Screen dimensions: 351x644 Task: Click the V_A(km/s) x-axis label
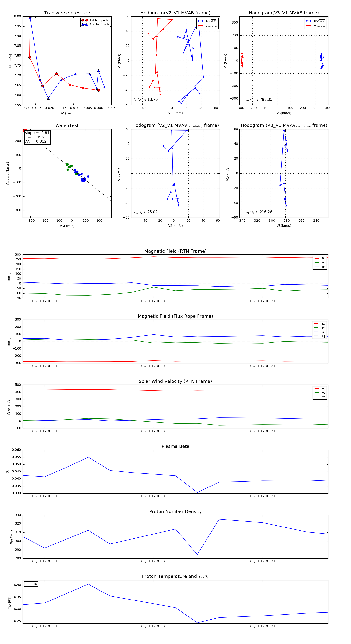click(x=67, y=226)
